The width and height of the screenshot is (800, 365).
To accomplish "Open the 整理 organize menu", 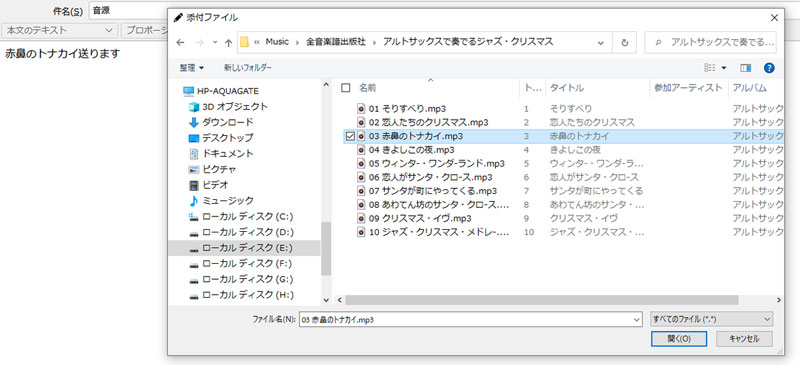I will [191, 68].
